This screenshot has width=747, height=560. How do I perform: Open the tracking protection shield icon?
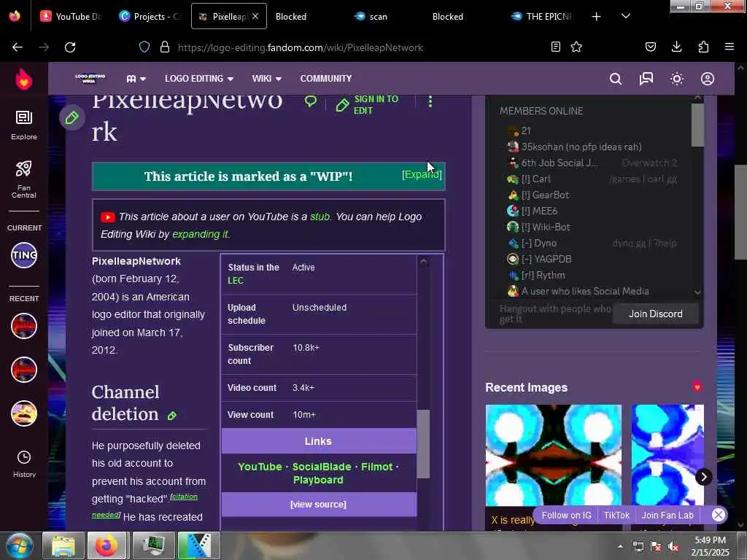coord(144,47)
